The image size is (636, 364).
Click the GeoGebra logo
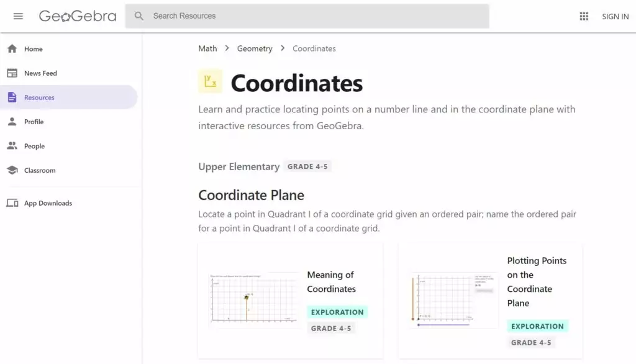click(x=78, y=16)
